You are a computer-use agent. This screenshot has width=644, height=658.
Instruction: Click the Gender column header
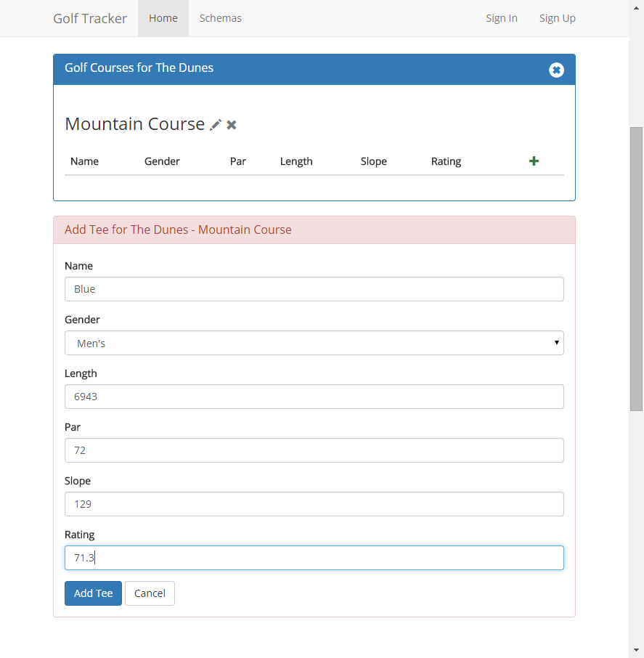point(162,161)
